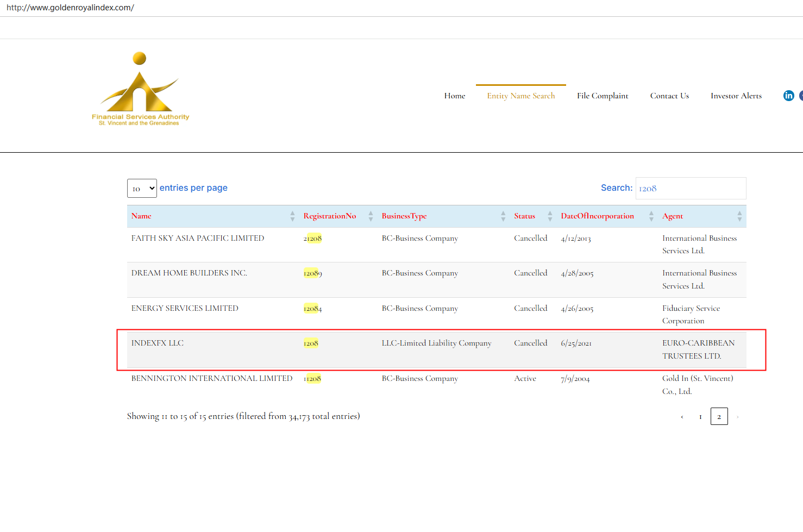The width and height of the screenshot is (803, 532).
Task: Click inside the Search input field
Action: (691, 189)
